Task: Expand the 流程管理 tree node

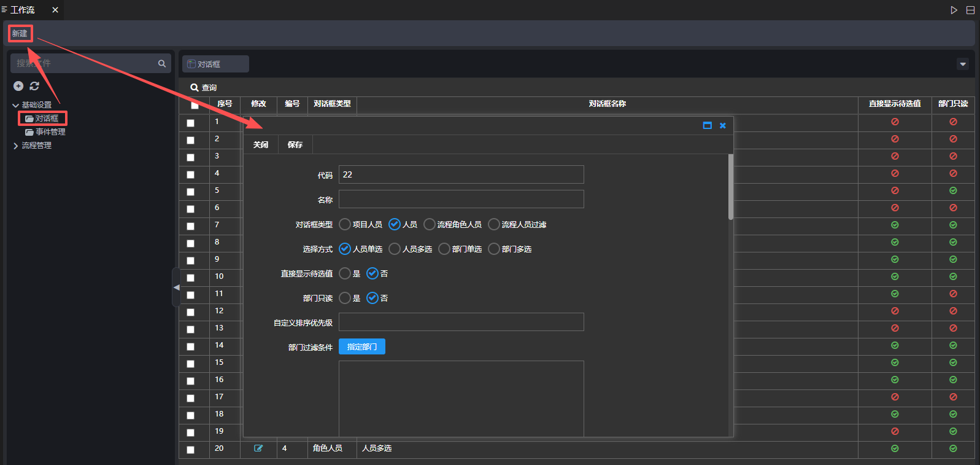Action: pyautogui.click(x=16, y=146)
